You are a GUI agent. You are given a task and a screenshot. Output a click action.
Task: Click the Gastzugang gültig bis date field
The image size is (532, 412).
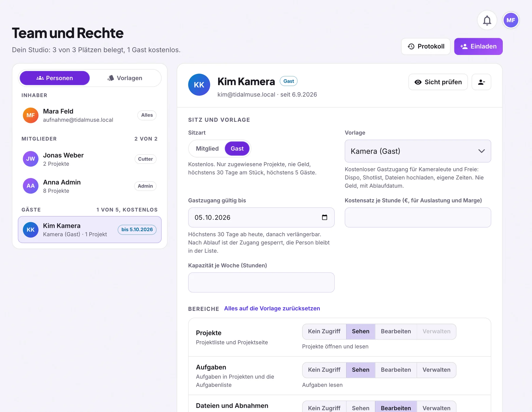point(261,218)
